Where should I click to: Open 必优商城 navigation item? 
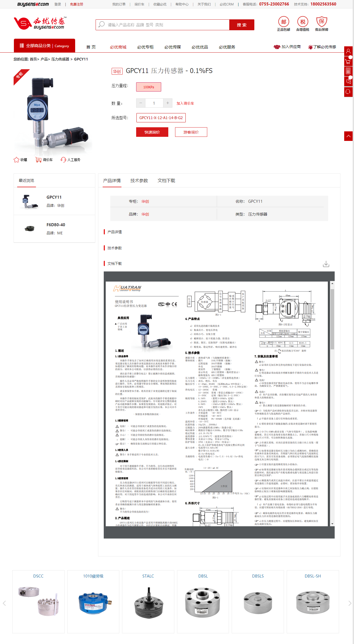pyautogui.click(x=118, y=47)
